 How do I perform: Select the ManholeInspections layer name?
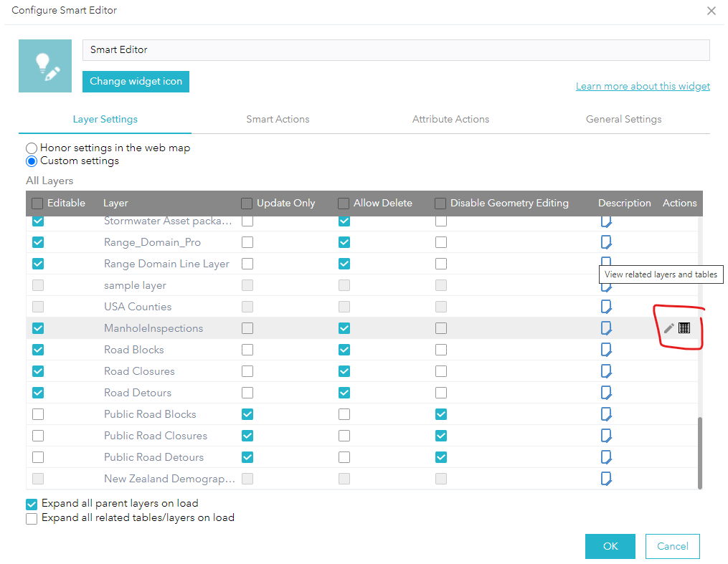click(x=153, y=328)
